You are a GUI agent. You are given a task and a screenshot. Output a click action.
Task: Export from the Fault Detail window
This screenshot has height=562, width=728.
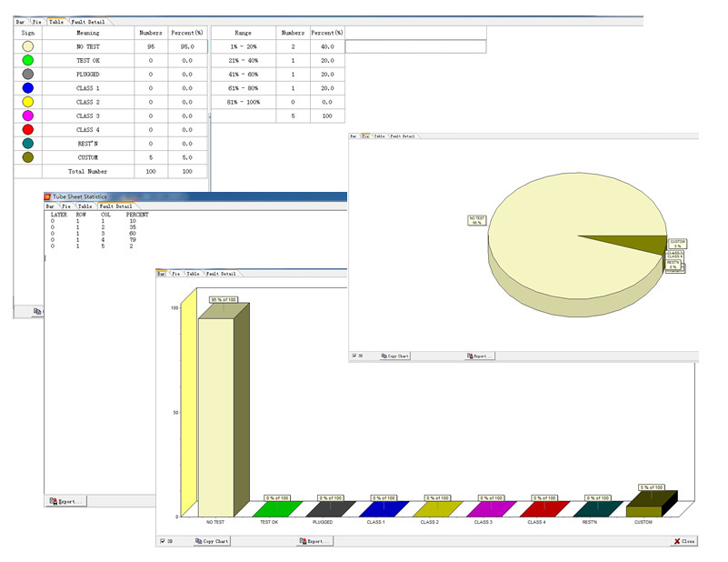(65, 501)
